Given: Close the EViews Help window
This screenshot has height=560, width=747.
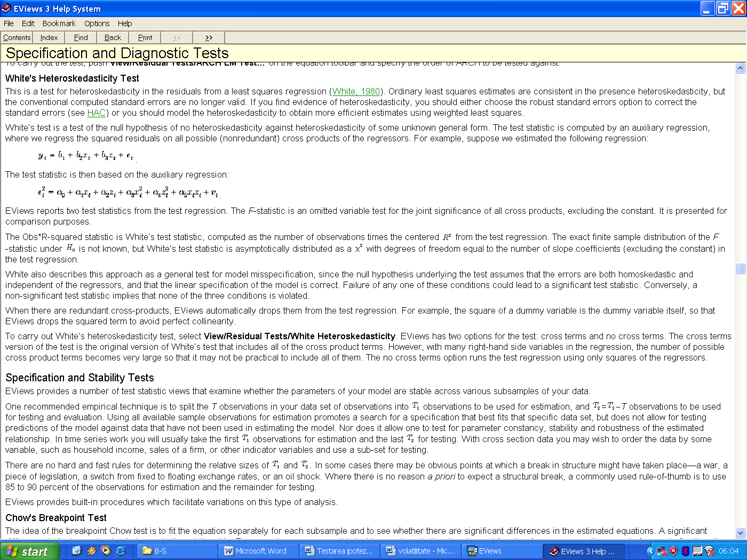Looking at the screenshot, I should click(x=738, y=8).
